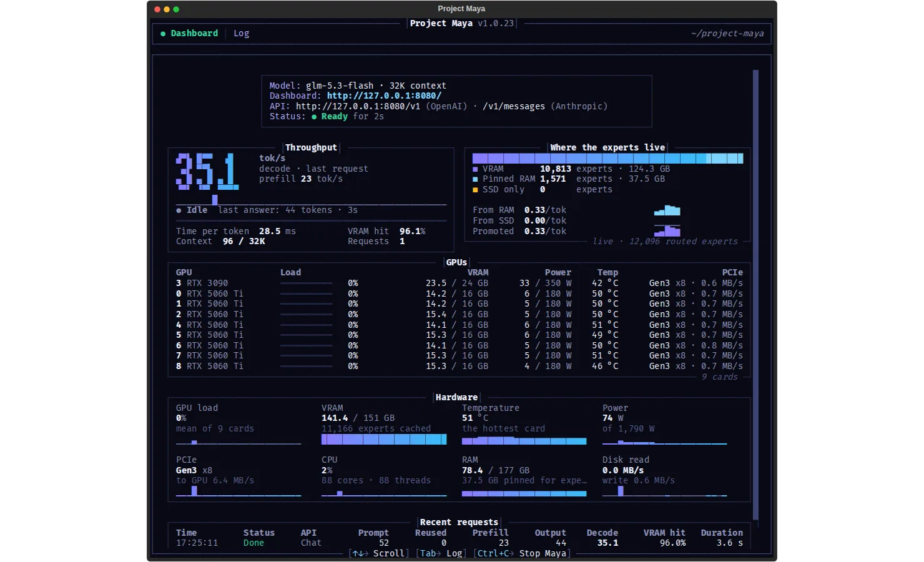The width and height of the screenshot is (924, 562).
Task: Click the VRAM hit 96.1% value
Action: click(412, 231)
